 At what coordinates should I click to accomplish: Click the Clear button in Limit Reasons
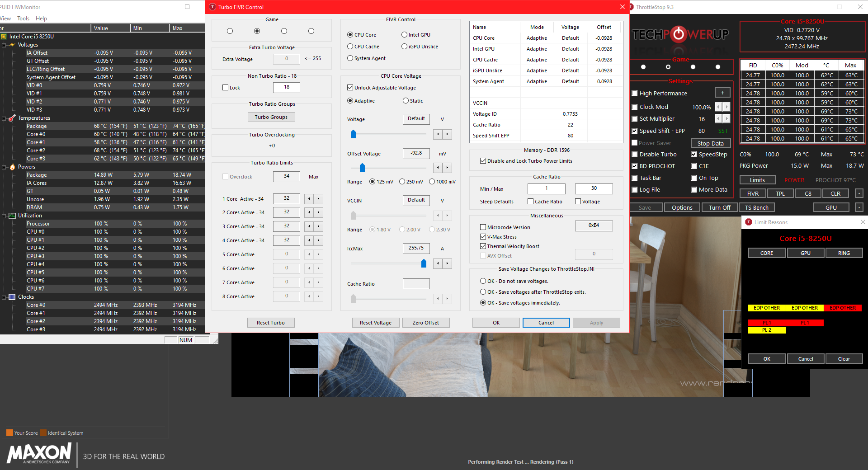844,359
